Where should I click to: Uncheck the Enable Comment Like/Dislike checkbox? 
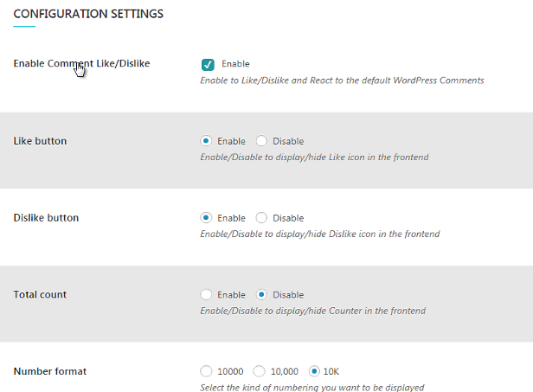(x=208, y=64)
